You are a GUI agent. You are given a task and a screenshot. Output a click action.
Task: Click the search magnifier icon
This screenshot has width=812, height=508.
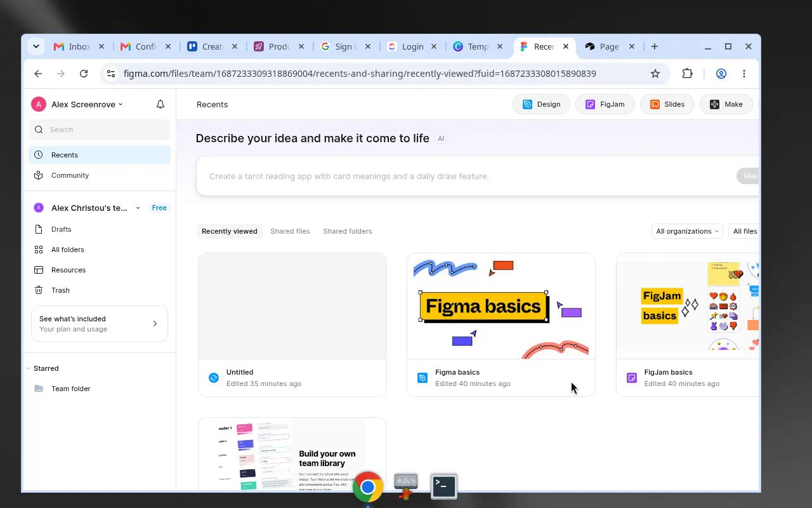pos(39,130)
